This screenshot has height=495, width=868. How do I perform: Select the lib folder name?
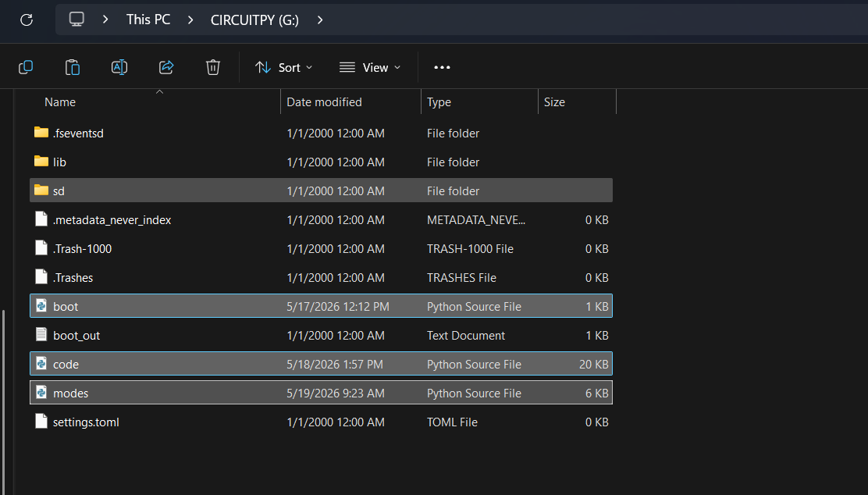pyautogui.click(x=59, y=162)
